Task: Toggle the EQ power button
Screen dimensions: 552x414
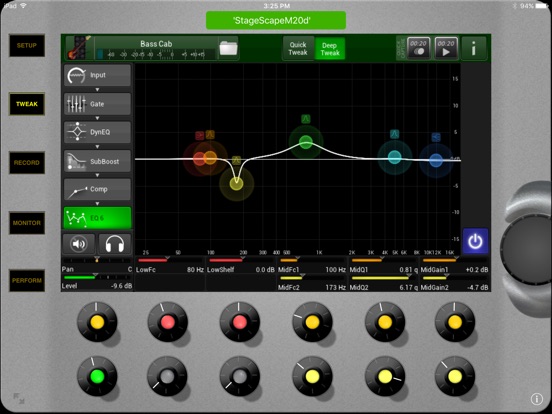Action: pos(475,241)
